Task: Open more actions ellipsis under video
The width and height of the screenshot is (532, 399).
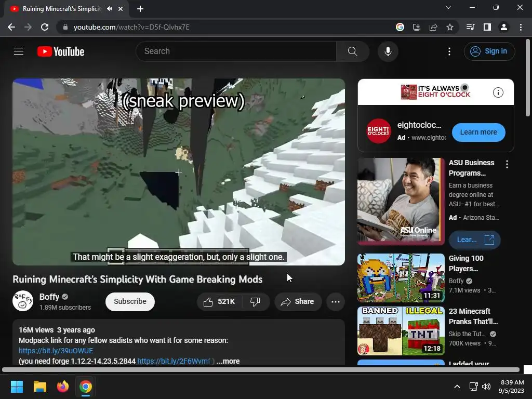Action: coord(336,302)
